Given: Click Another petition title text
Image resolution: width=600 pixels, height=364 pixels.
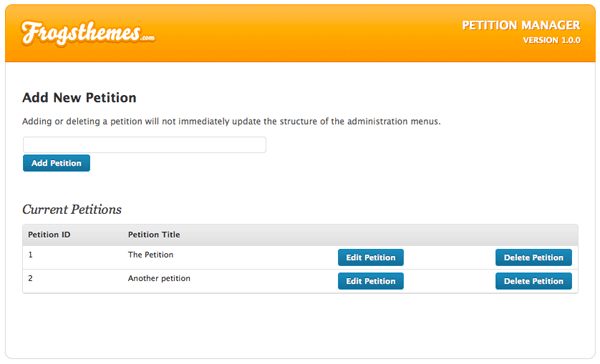Looking at the screenshot, I should (159, 279).
